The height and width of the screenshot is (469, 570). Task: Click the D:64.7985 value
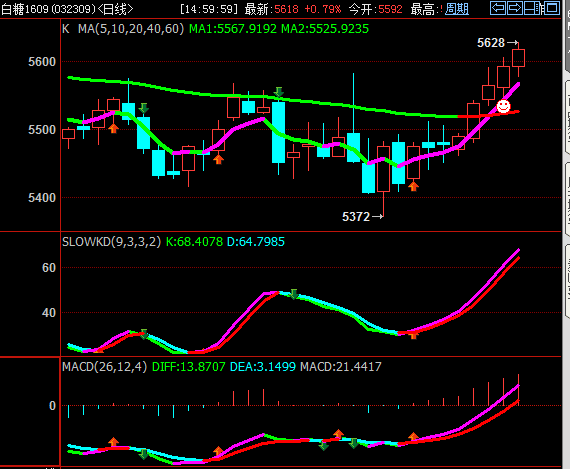point(256,241)
